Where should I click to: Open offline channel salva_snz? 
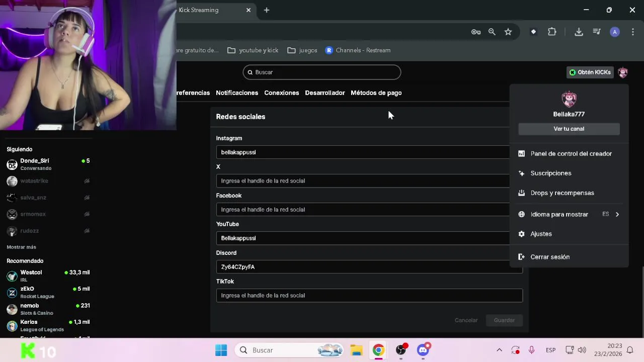point(48,198)
